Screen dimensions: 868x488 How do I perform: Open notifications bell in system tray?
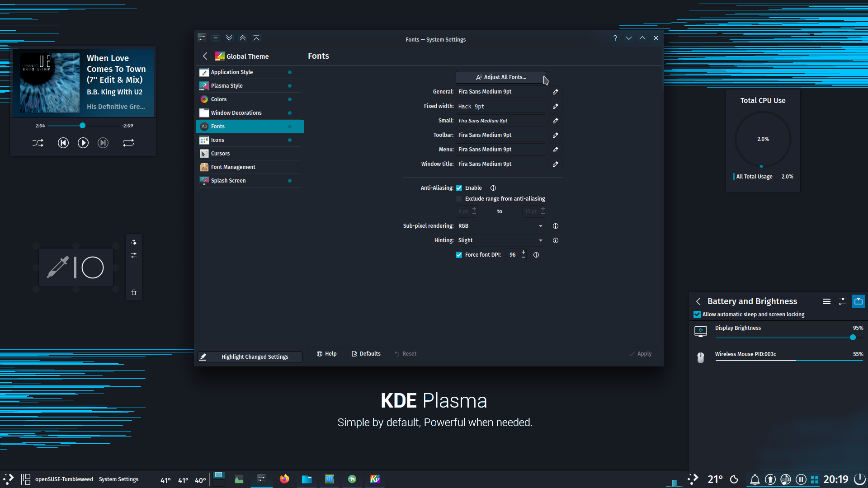point(755,479)
